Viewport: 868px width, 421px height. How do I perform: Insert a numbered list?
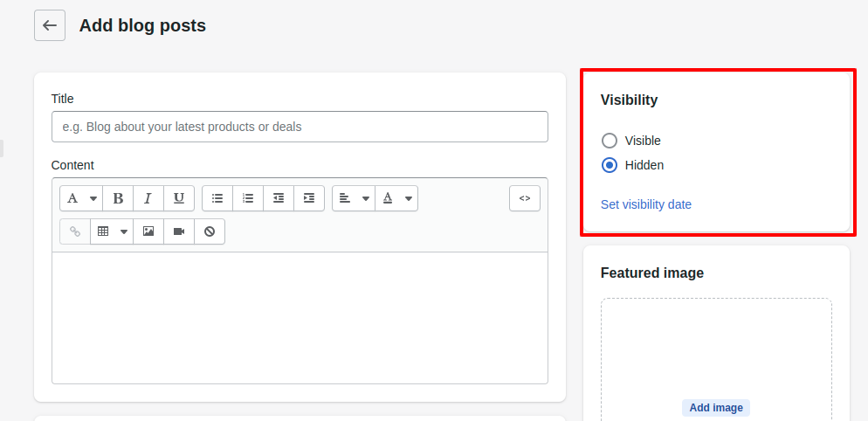pyautogui.click(x=248, y=198)
